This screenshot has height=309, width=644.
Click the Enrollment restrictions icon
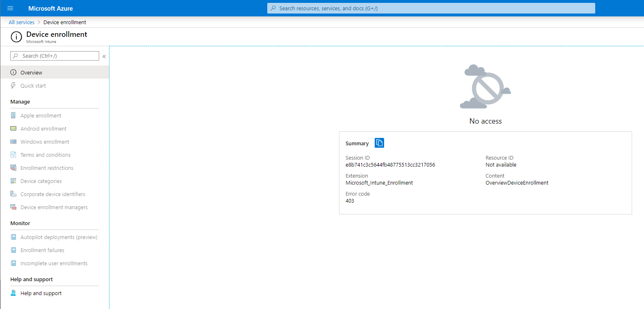(13, 168)
